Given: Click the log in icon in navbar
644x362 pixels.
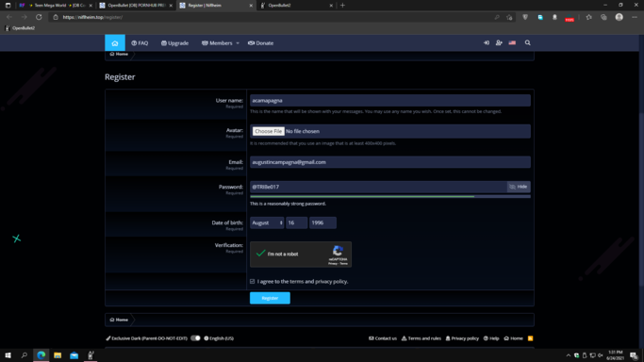Looking at the screenshot, I should pyautogui.click(x=487, y=42).
